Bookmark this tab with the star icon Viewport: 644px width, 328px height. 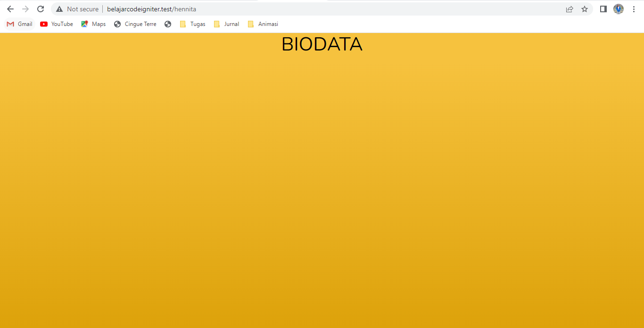pyautogui.click(x=585, y=9)
